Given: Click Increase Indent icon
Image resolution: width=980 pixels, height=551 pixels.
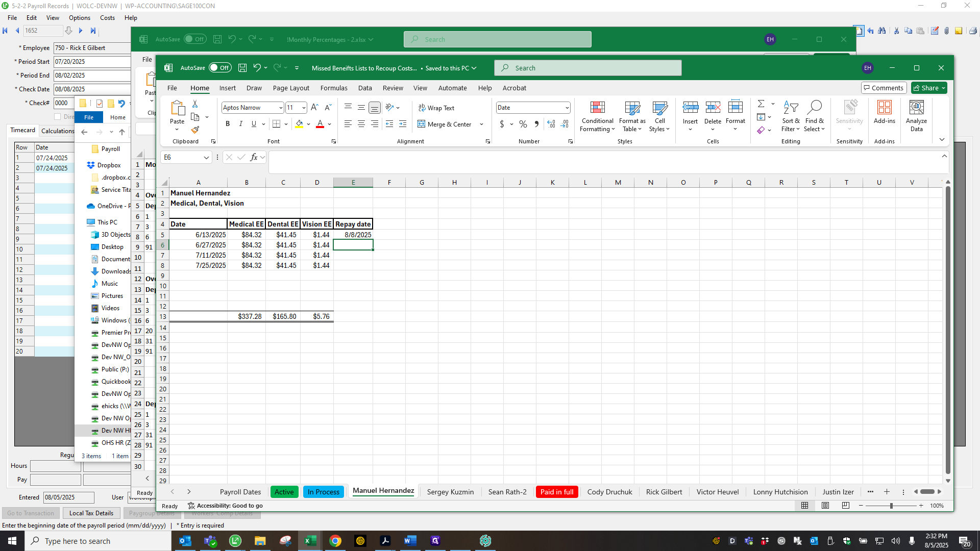Looking at the screenshot, I should click(x=403, y=124).
